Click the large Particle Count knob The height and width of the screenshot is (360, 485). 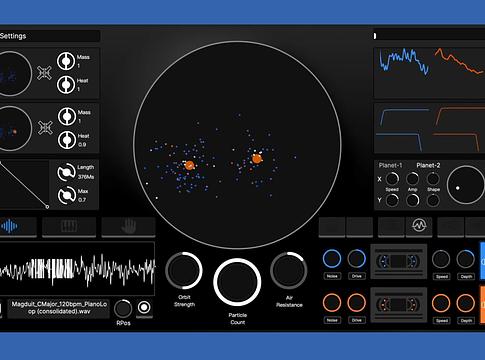click(237, 282)
